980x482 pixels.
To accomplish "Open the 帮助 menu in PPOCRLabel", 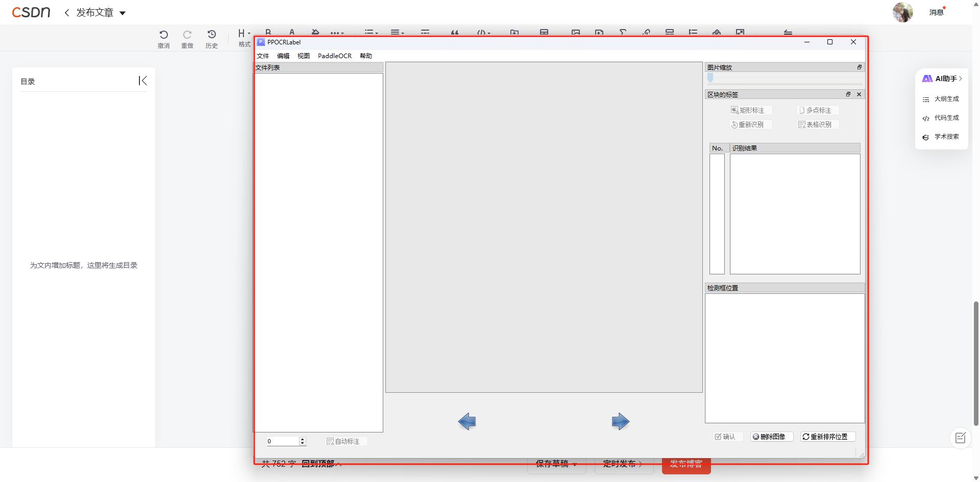I will [x=366, y=56].
